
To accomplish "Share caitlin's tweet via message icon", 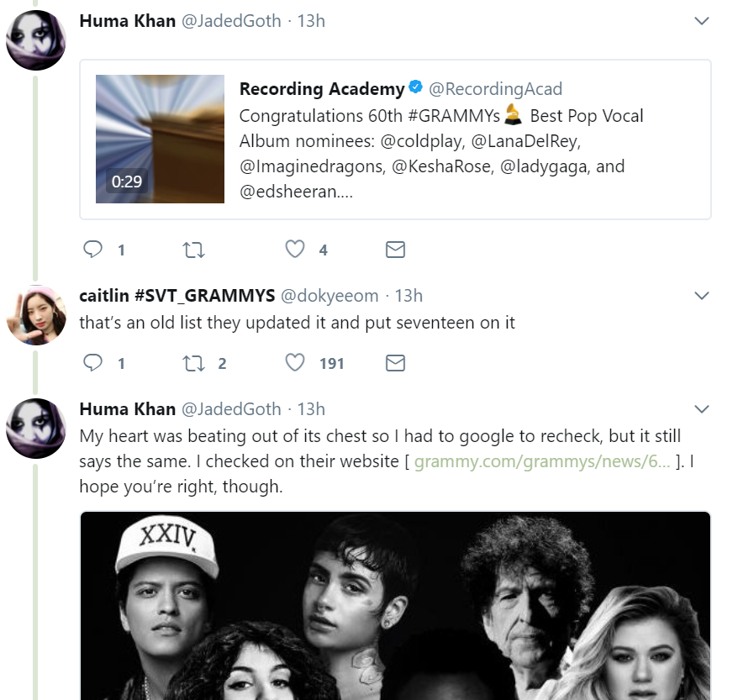I will point(395,363).
